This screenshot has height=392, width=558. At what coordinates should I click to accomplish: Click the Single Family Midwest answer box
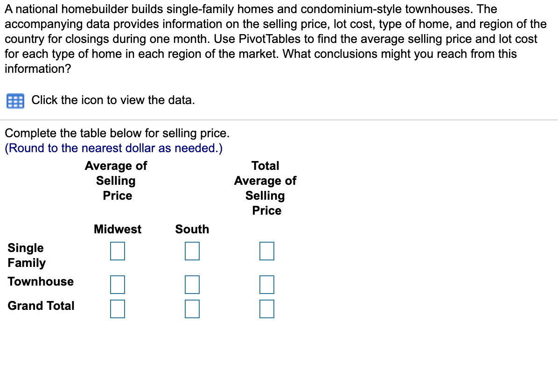(x=117, y=251)
